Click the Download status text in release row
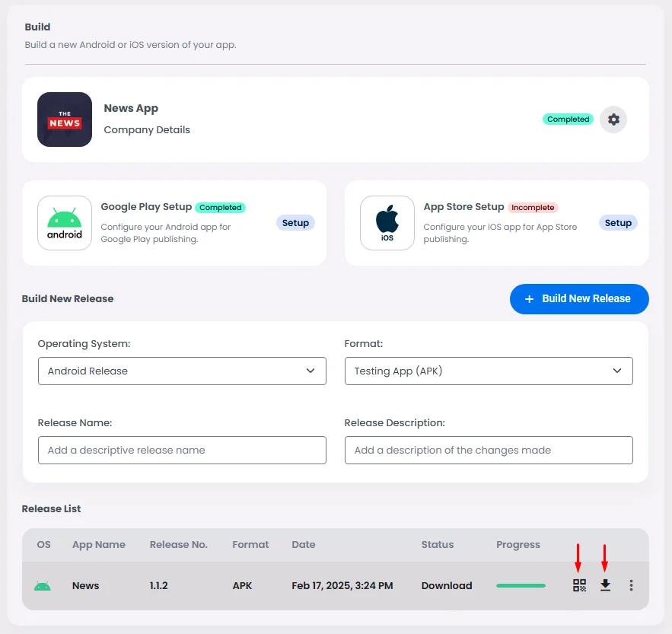The width and height of the screenshot is (672, 634). tap(447, 585)
